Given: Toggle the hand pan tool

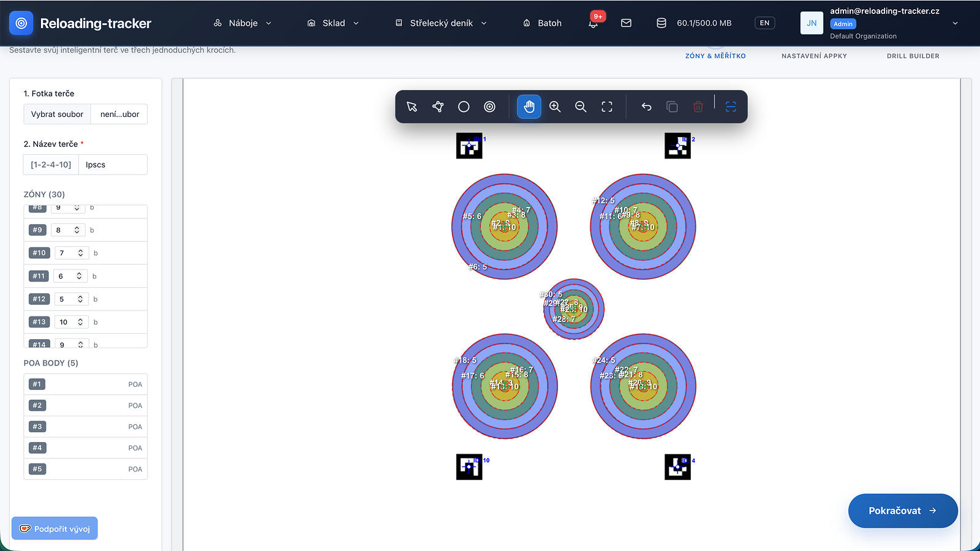Looking at the screenshot, I should (529, 107).
